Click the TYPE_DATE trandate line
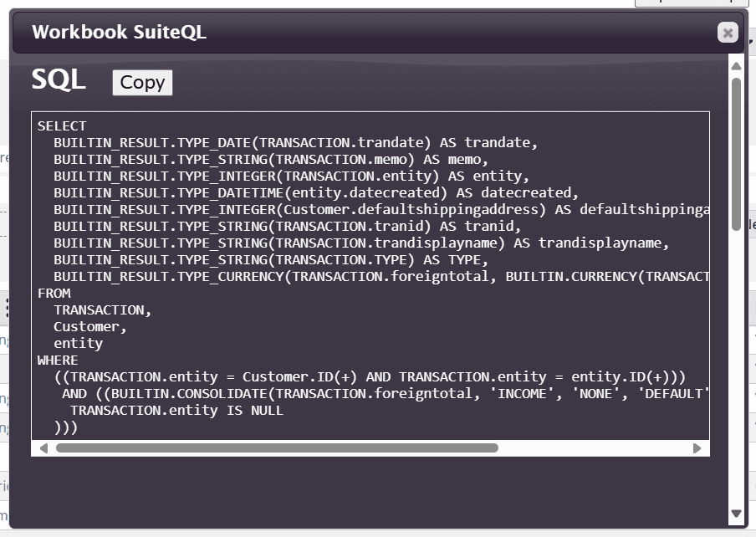Viewport: 756px width, 537px height. tap(295, 143)
